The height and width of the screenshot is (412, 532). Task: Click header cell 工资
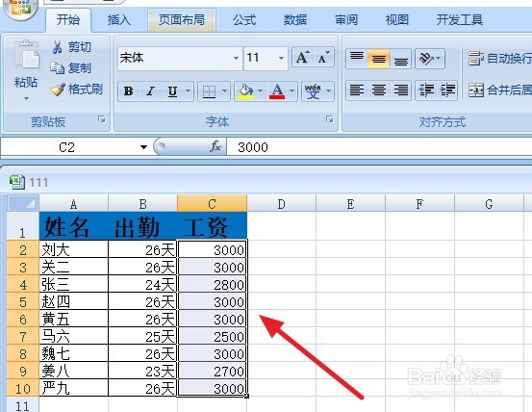212,226
